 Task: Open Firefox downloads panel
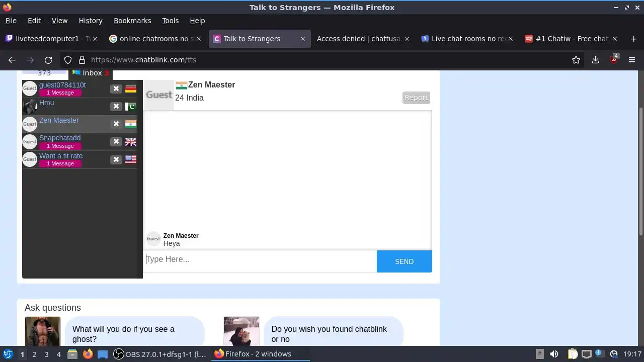pos(595,60)
